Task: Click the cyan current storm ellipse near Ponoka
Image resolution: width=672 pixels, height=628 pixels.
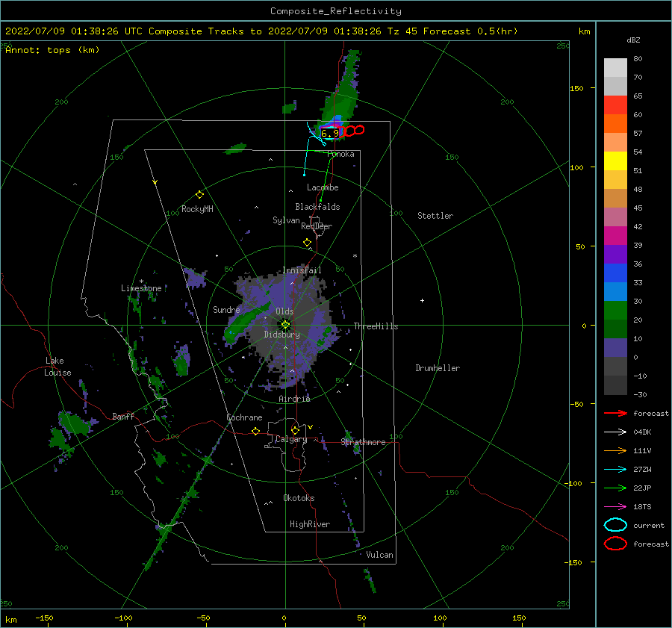Action: pos(331,132)
